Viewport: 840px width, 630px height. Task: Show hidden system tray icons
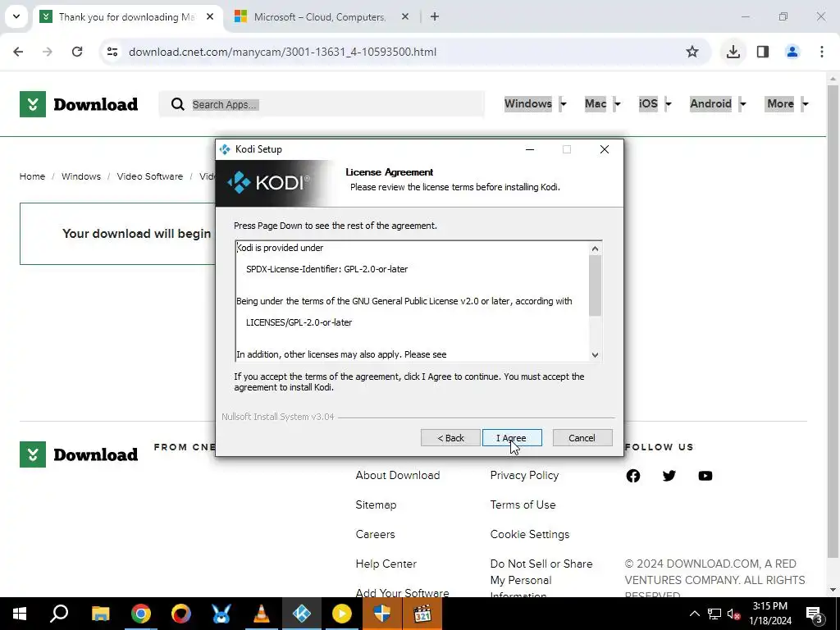pyautogui.click(x=694, y=614)
